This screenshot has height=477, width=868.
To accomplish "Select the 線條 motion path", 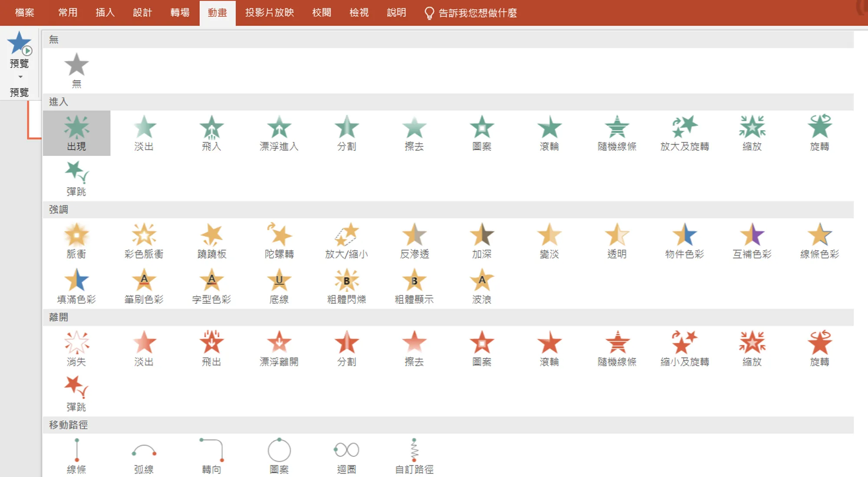I will point(76,456).
